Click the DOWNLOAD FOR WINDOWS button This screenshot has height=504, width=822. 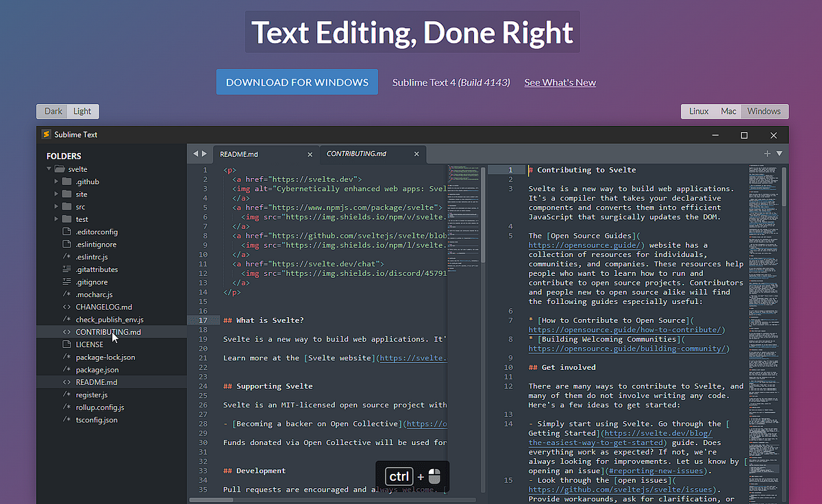297,81
